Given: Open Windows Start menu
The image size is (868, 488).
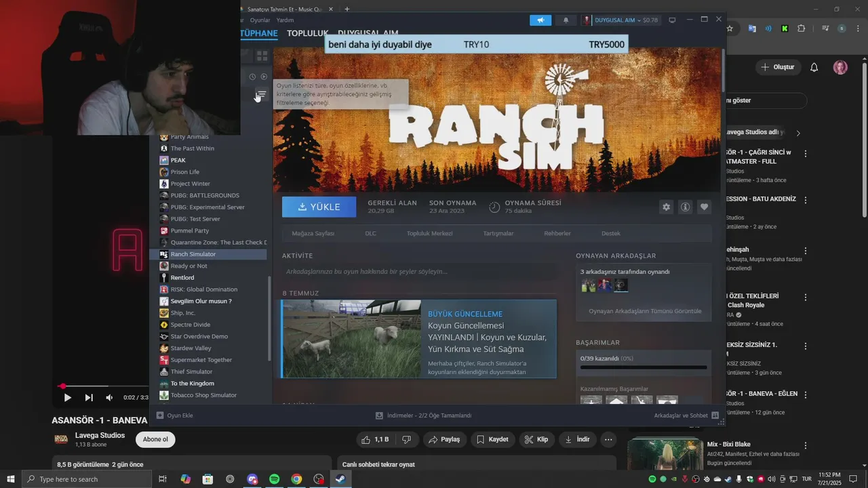Looking at the screenshot, I should 11,479.
